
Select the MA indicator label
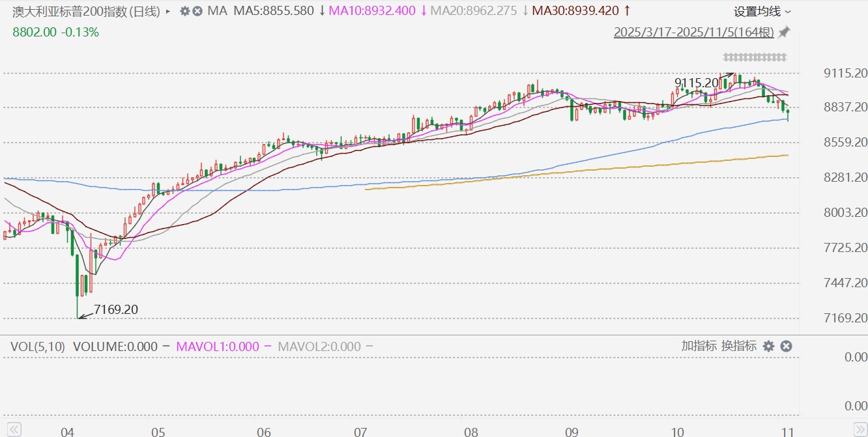point(216,11)
